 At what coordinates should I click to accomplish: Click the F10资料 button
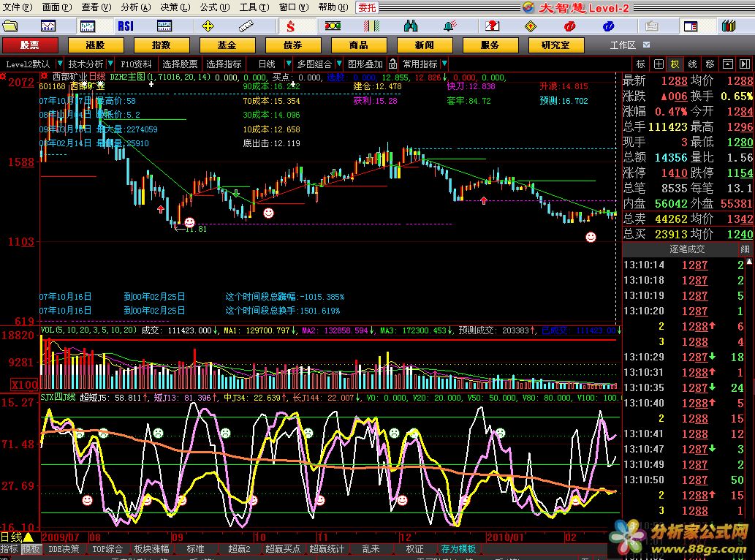click(x=136, y=64)
